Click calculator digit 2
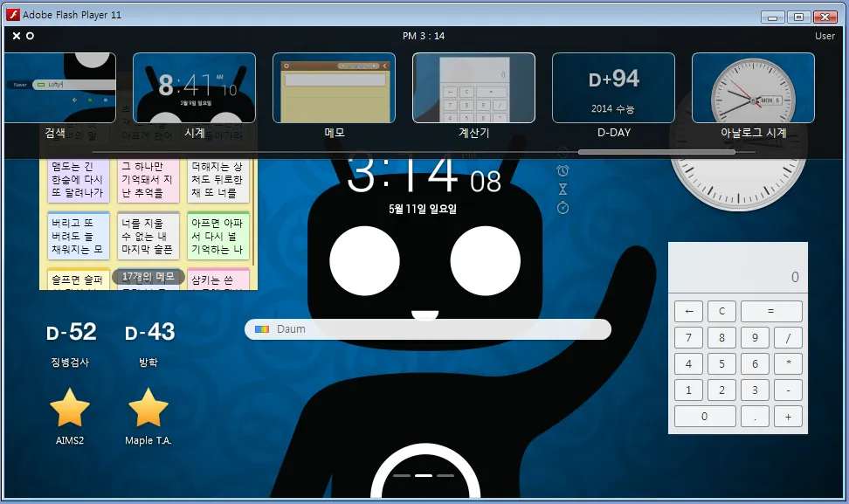Screen dimensions: 849x504 pos(721,390)
